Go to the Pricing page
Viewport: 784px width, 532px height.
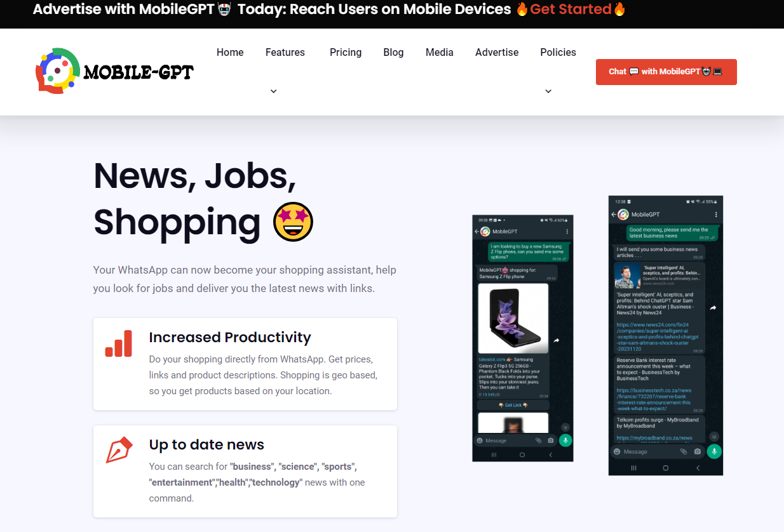click(x=346, y=53)
